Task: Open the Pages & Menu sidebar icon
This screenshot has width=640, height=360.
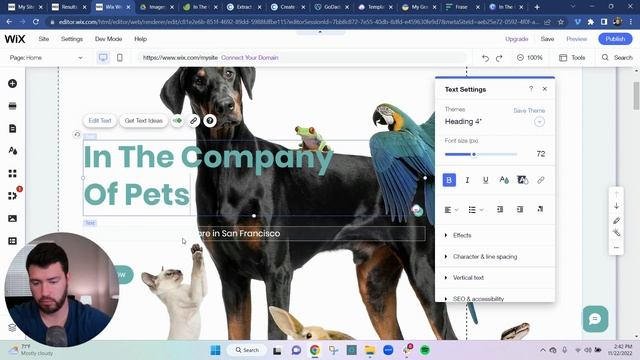Action: point(13,129)
